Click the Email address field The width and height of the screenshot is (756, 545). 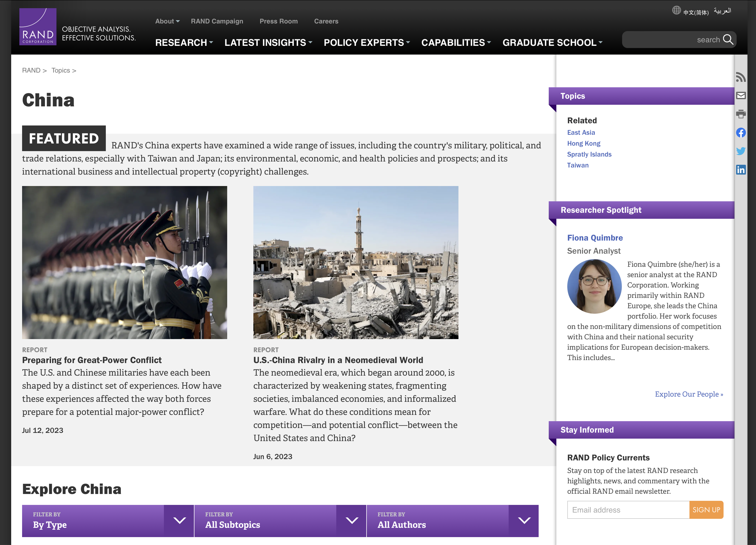click(x=628, y=510)
